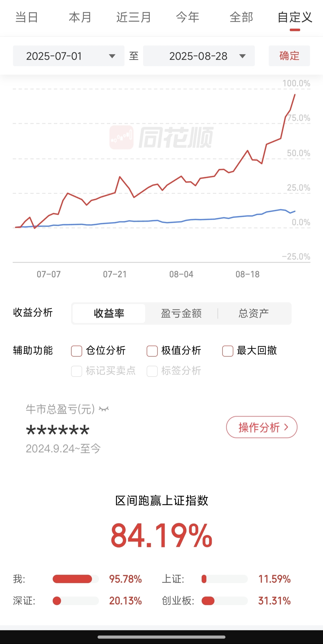Show 盈亏金额 chart view
Screen dimensions: 323x644
pyautogui.click(x=181, y=313)
